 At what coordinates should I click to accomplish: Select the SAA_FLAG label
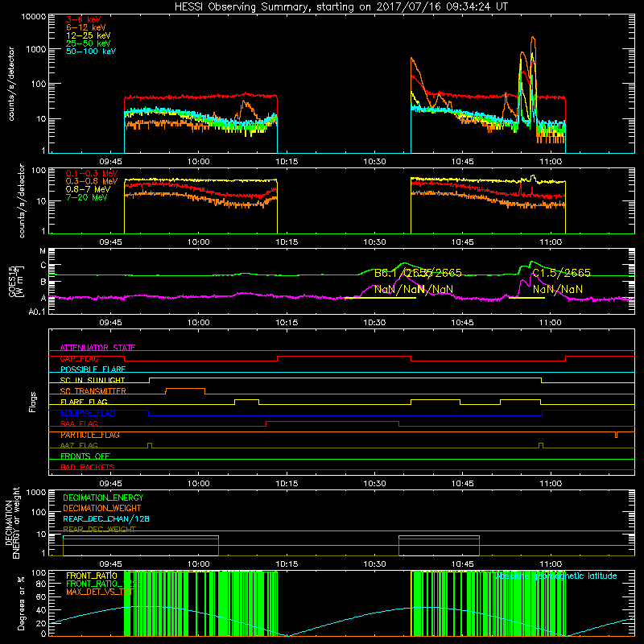coord(79,423)
